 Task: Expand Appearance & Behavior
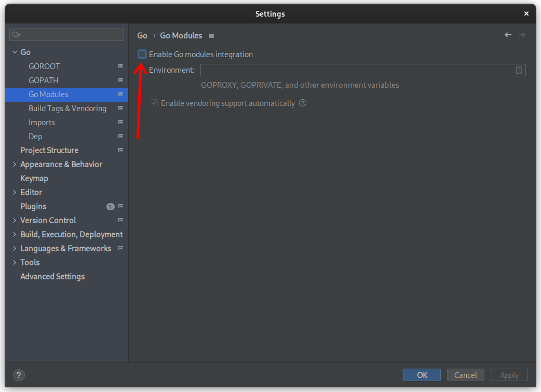14,164
